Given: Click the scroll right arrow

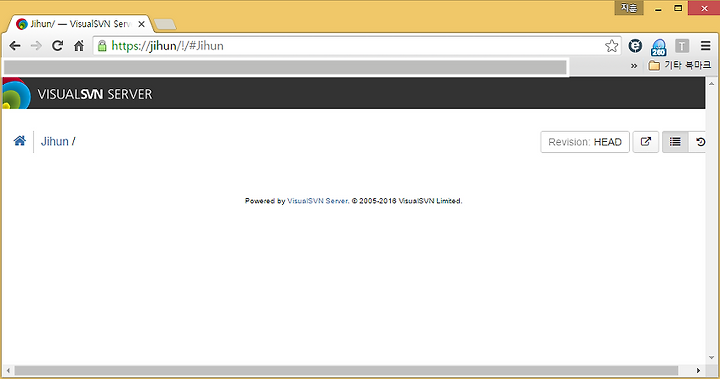Looking at the screenshot, I should point(698,370).
